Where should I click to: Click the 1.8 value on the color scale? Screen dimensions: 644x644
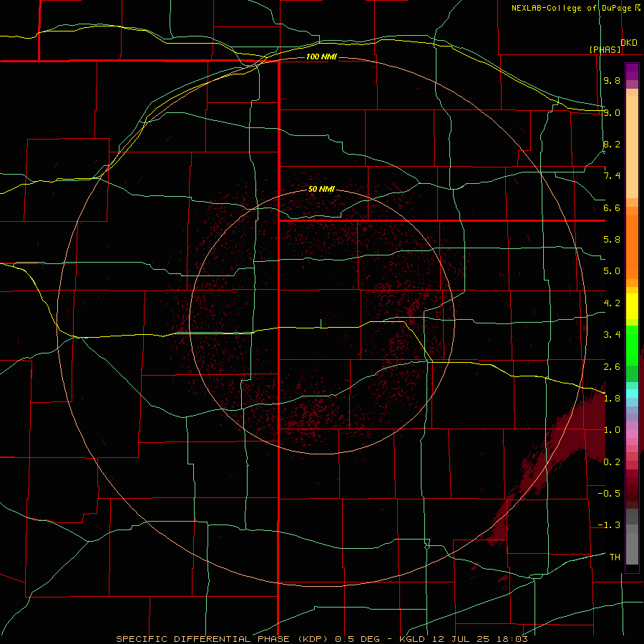tap(612, 399)
